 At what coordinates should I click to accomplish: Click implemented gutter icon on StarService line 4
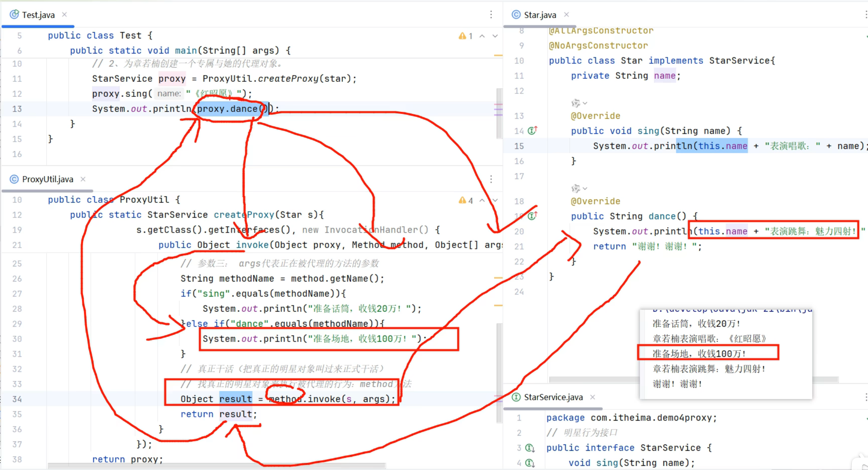530,463
